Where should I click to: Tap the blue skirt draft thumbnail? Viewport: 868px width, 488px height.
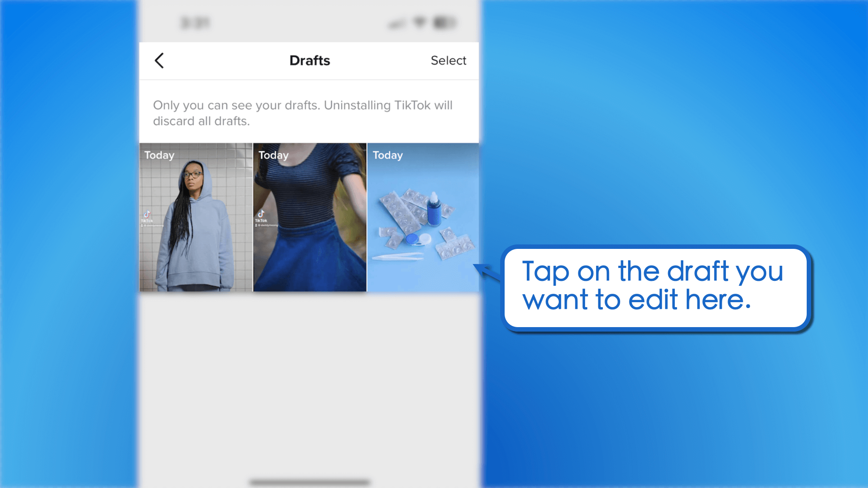pyautogui.click(x=310, y=218)
